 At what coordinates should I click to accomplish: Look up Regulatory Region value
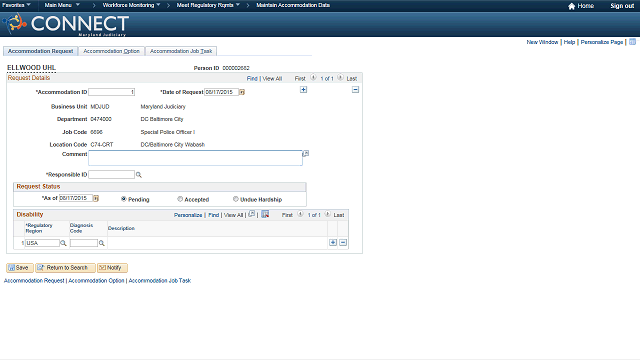coord(63,243)
